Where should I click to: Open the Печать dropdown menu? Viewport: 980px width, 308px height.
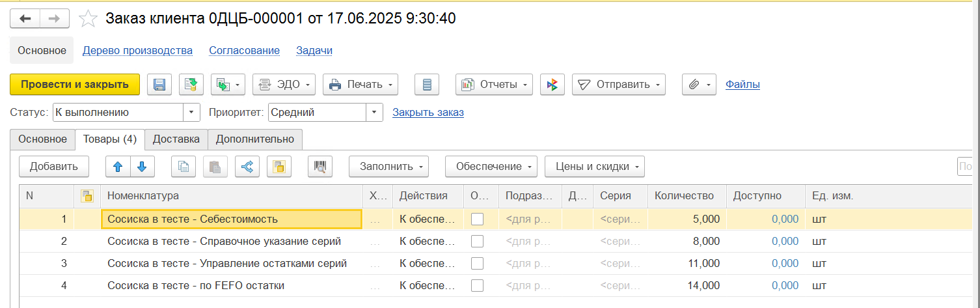pyautogui.click(x=361, y=85)
